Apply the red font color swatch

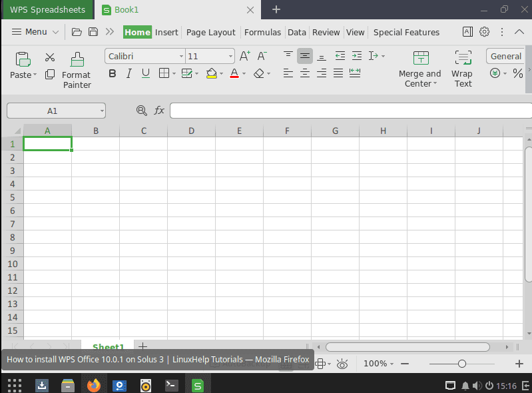pos(234,74)
